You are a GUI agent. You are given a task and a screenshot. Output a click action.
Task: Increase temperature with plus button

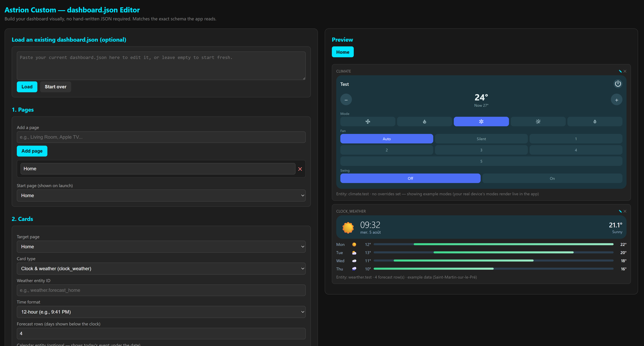point(616,100)
